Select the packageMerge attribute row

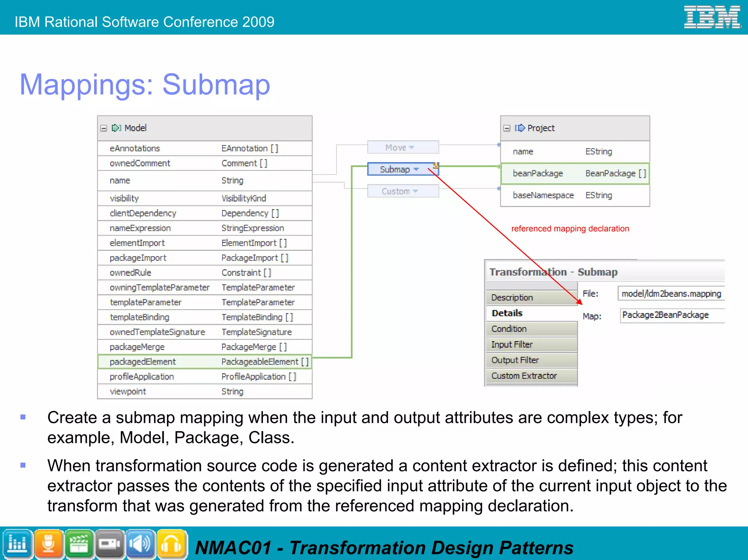pos(205,347)
